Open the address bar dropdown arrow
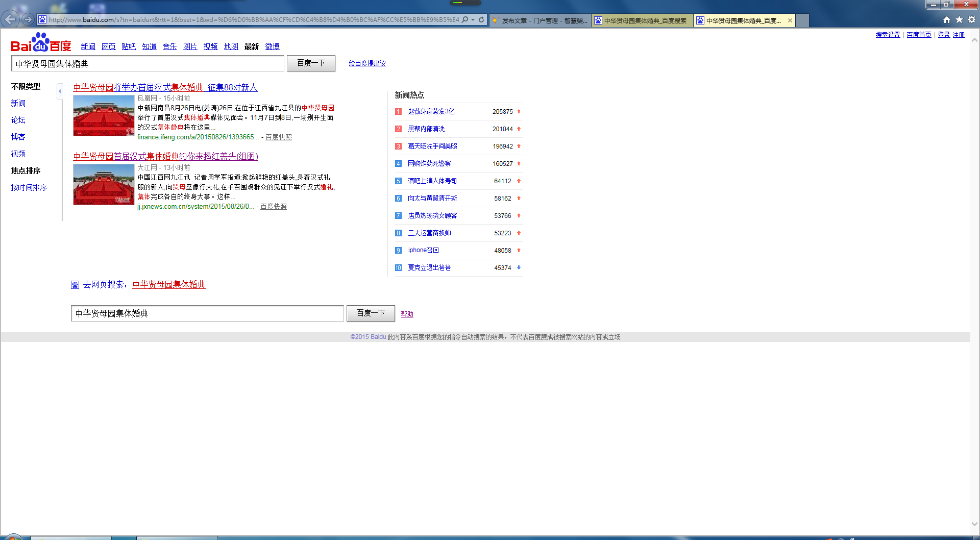The image size is (980, 540). click(473, 19)
